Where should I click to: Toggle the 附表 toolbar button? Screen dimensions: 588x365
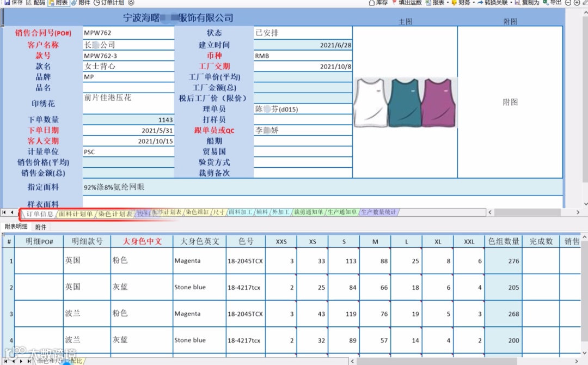coord(58,2)
